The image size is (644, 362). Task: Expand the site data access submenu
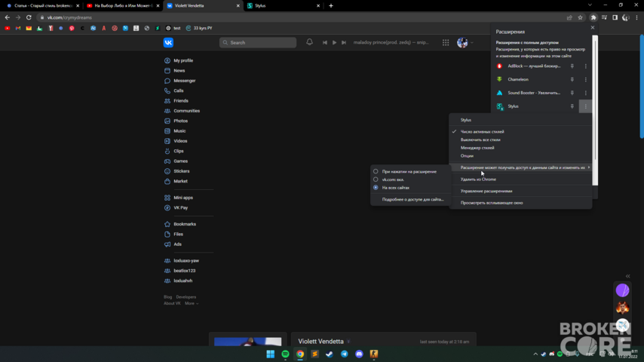coord(520,167)
